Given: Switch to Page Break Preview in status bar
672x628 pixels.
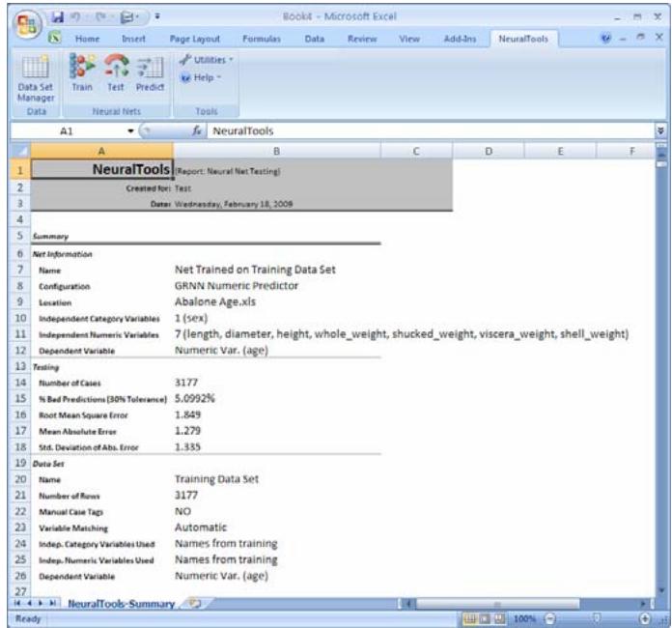Looking at the screenshot, I should click(499, 619).
